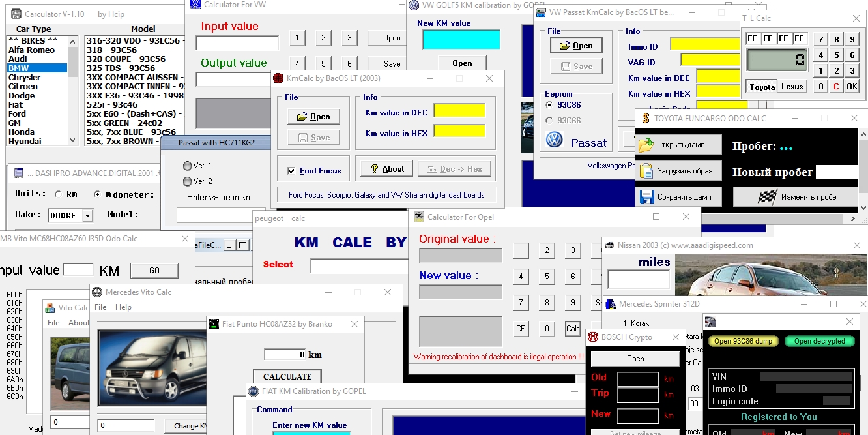Open File menu in Mercedes Vito Calc
Image resolution: width=868 pixels, height=435 pixels.
click(x=100, y=307)
